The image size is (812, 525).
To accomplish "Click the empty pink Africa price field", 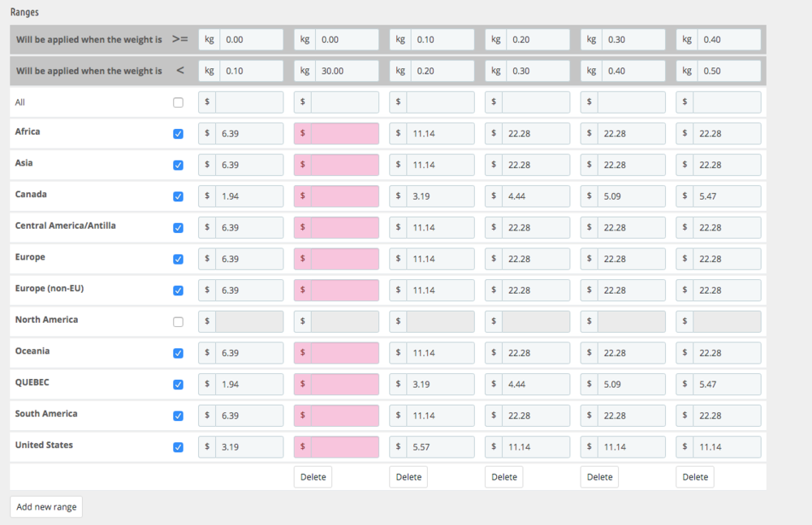I will pyautogui.click(x=344, y=134).
